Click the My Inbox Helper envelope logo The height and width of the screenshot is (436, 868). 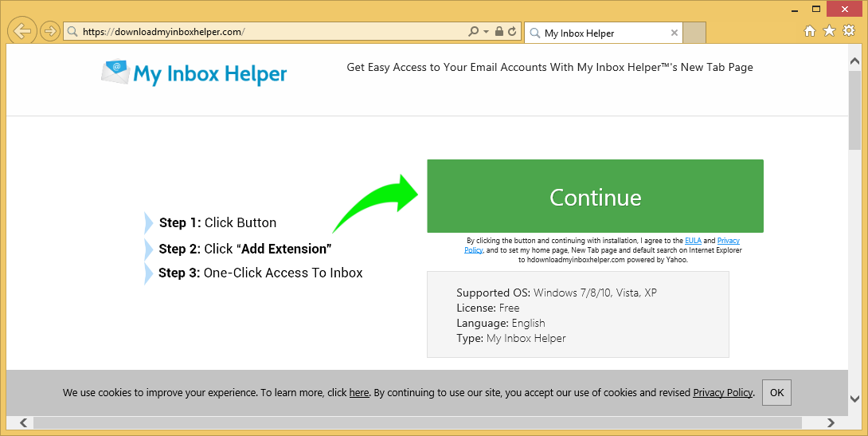click(x=115, y=73)
